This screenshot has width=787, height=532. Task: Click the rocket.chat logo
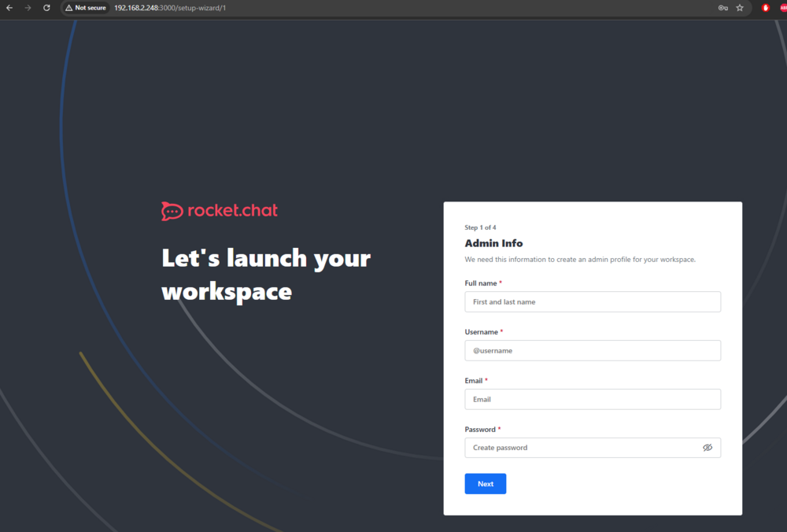point(220,211)
